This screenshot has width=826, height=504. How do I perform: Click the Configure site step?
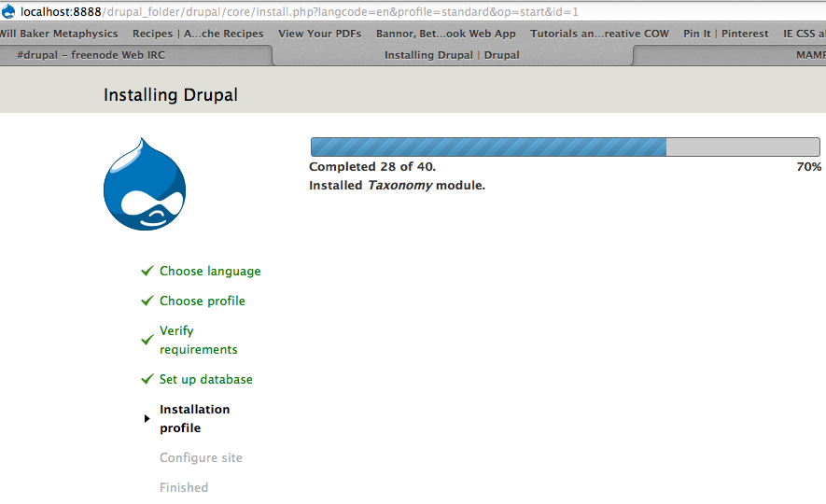coord(202,457)
